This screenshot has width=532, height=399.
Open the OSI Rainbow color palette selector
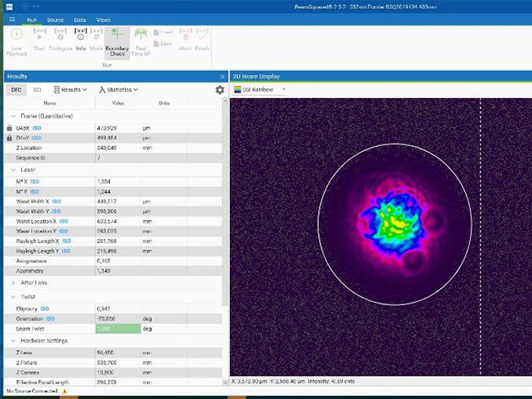[x=259, y=89]
